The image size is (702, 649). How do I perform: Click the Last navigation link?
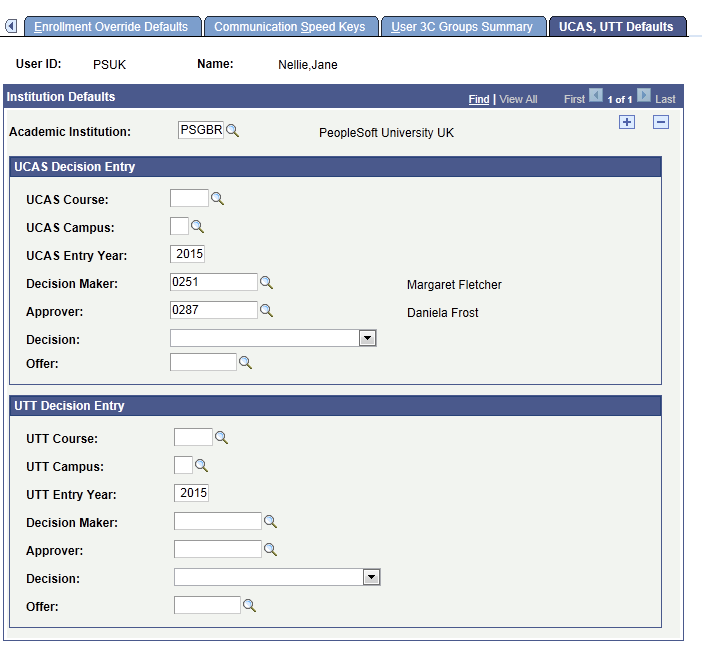point(665,99)
